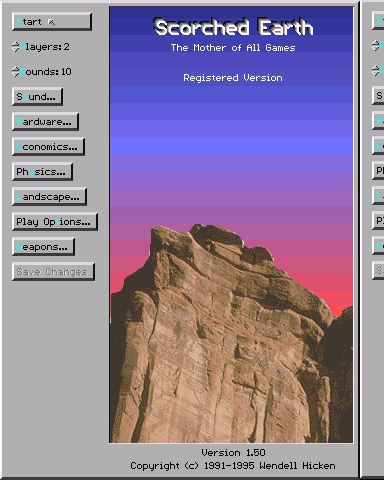Image resolution: width=384 pixels, height=480 pixels.
Task: Increase Rounds count with the up arrow
Action: (x=15, y=69)
